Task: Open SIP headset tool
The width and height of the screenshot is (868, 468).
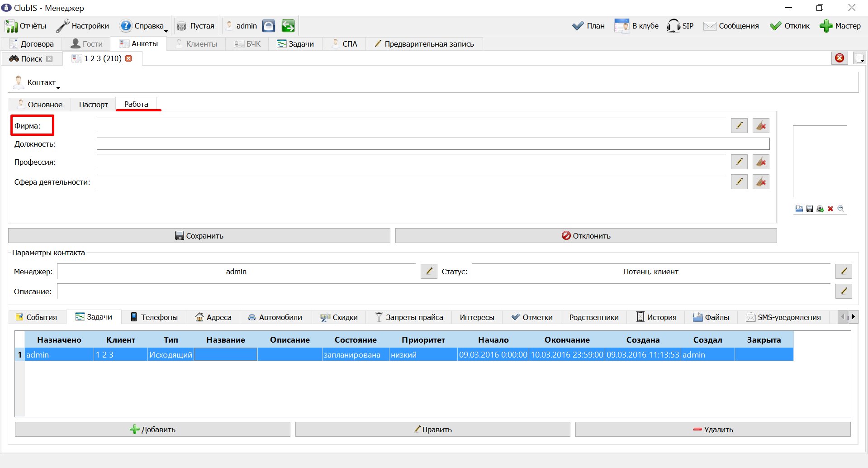Action: [x=680, y=26]
